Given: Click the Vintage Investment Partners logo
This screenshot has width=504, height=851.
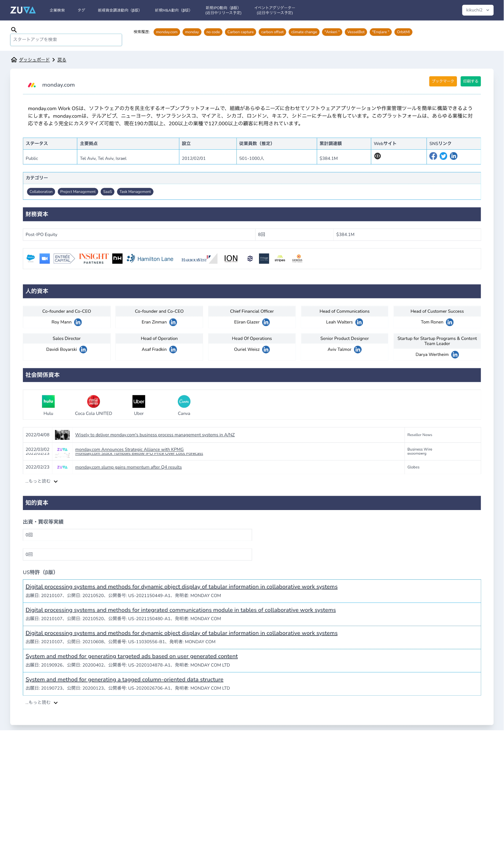Looking at the screenshot, I should [x=264, y=259].
